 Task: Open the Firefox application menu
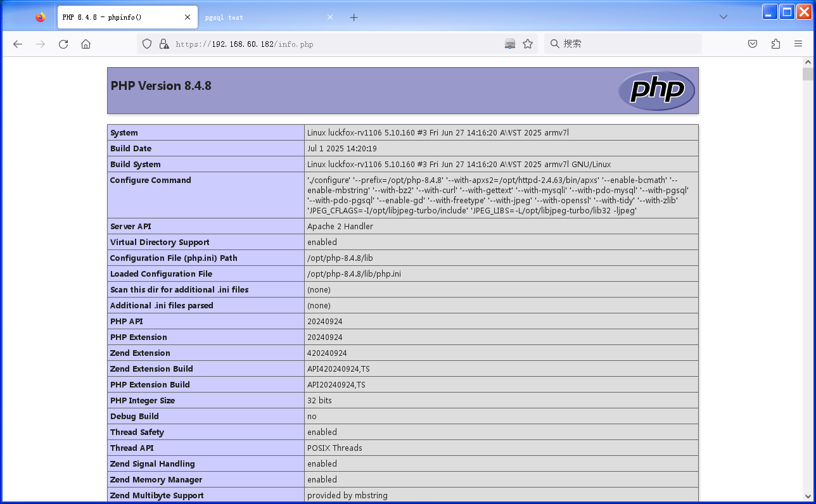coord(798,44)
